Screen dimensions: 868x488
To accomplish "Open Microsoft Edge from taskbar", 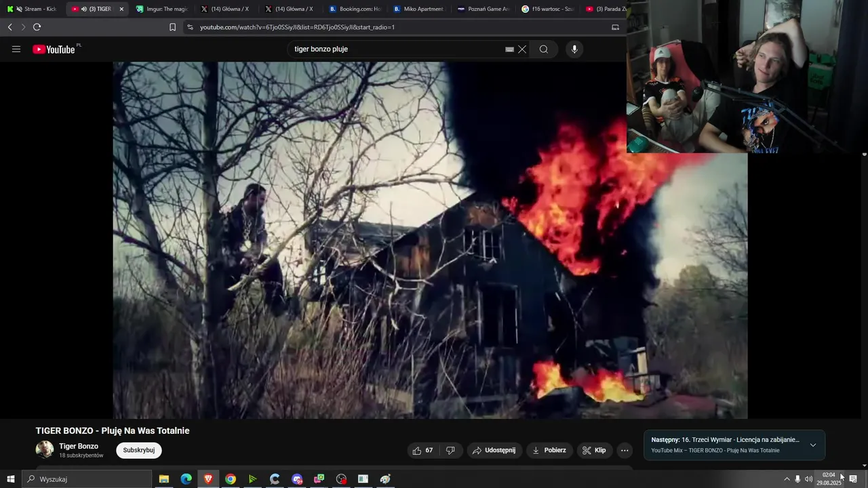I will coord(186,479).
